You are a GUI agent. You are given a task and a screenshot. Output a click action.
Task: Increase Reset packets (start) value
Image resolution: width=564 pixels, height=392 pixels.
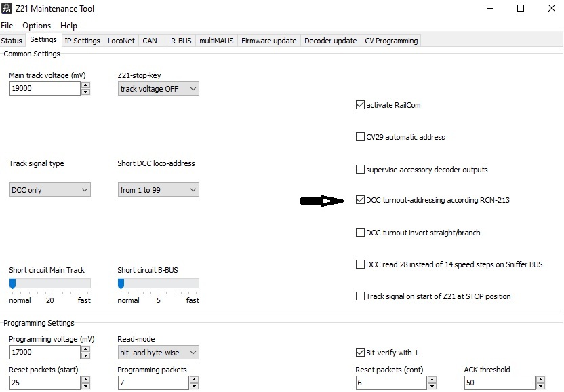pyautogui.click(x=85, y=379)
